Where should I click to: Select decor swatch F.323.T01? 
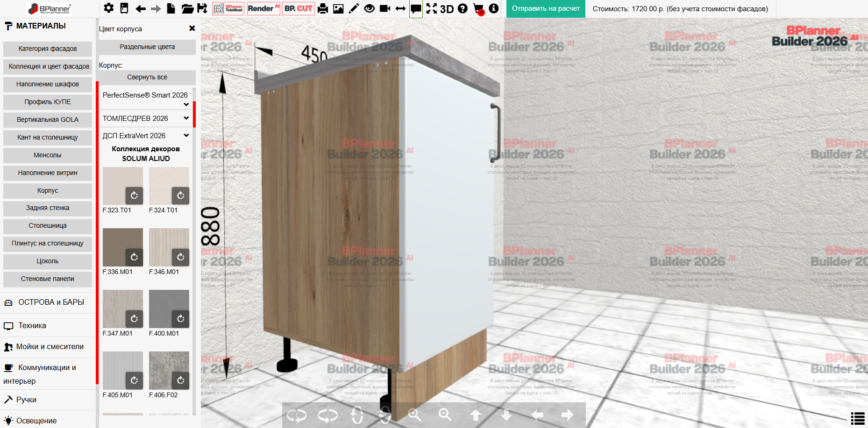(x=123, y=186)
